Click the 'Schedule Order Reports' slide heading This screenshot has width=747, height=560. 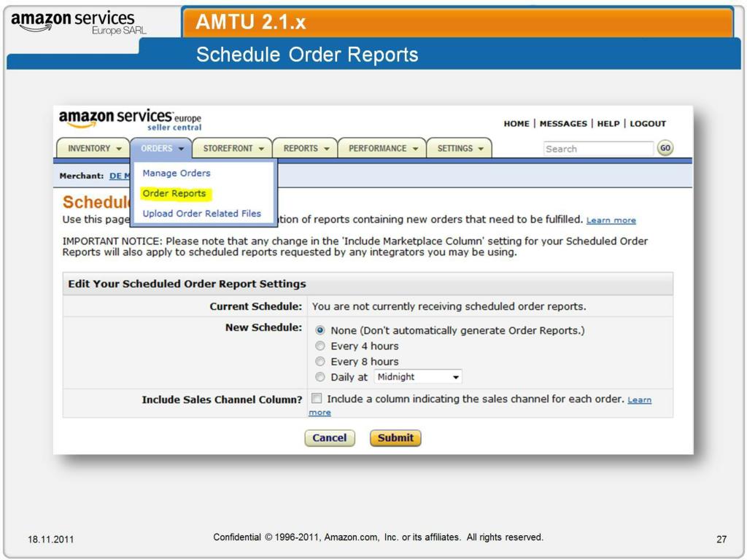[x=307, y=54]
